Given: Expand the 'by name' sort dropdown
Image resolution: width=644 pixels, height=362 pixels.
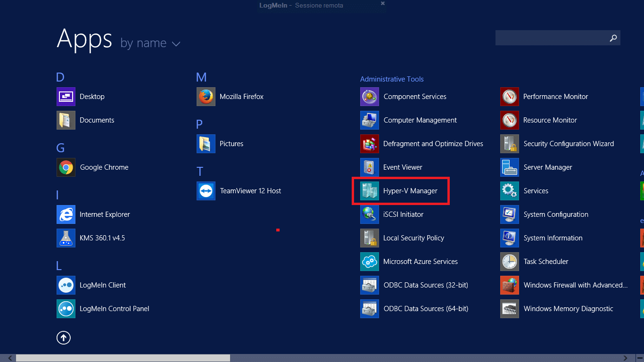Looking at the screenshot, I should [x=176, y=44].
